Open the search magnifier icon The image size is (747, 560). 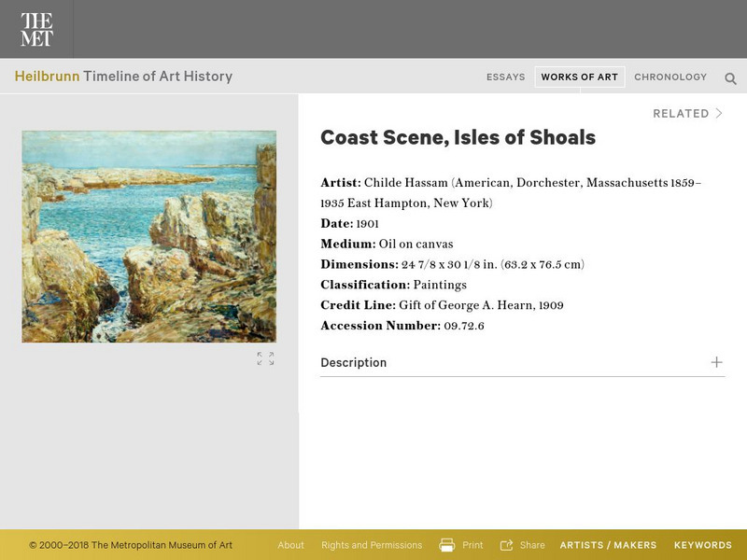pos(731,78)
